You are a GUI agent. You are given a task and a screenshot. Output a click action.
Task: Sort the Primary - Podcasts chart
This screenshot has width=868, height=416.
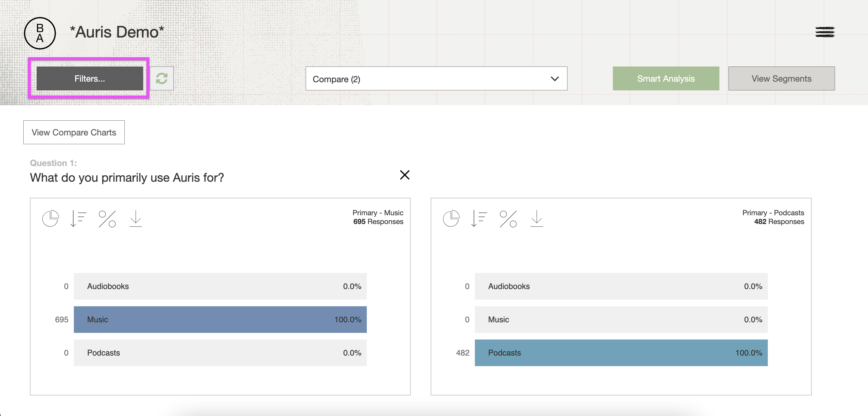tap(479, 219)
